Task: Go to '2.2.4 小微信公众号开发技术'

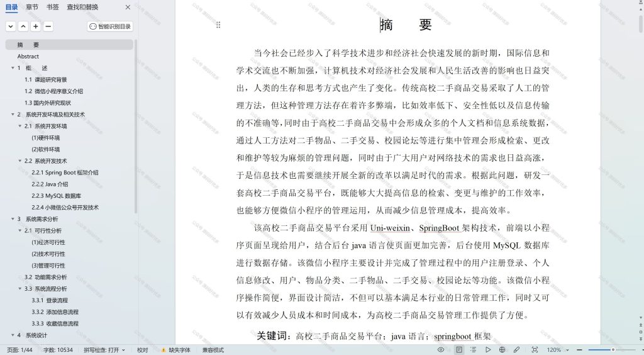Action: (65, 208)
